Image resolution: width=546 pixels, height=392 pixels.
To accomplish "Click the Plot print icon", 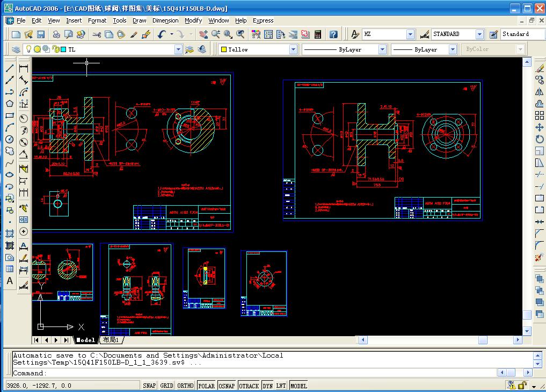I will click(x=56, y=34).
